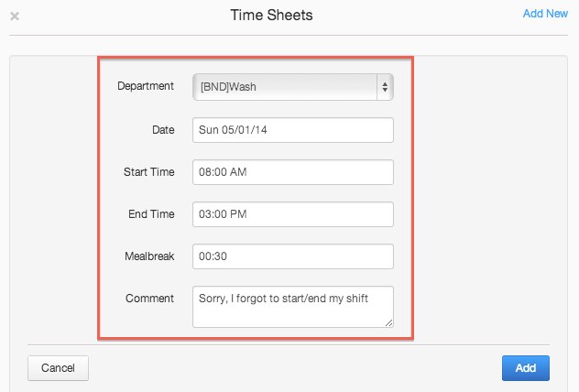Image resolution: width=579 pixels, height=392 pixels.
Task: Click the Department select up/down arrows
Action: [385, 87]
